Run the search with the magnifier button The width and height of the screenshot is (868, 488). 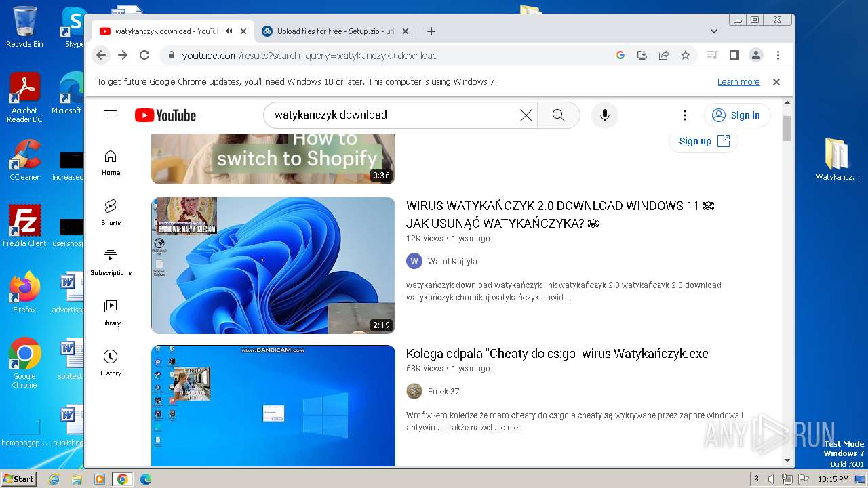pos(559,115)
